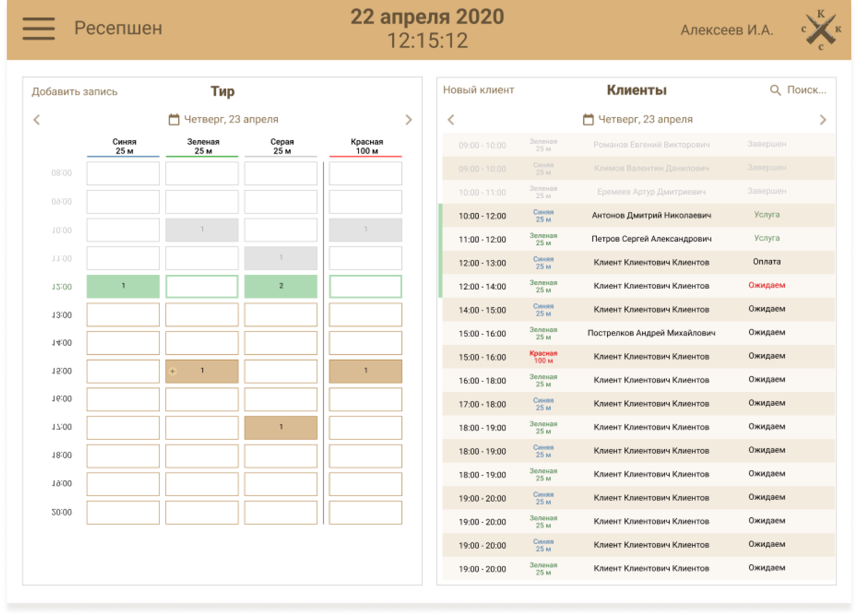The height and width of the screenshot is (616, 856).
Task: Select the Красная 100 м column header
Action: coord(366,146)
